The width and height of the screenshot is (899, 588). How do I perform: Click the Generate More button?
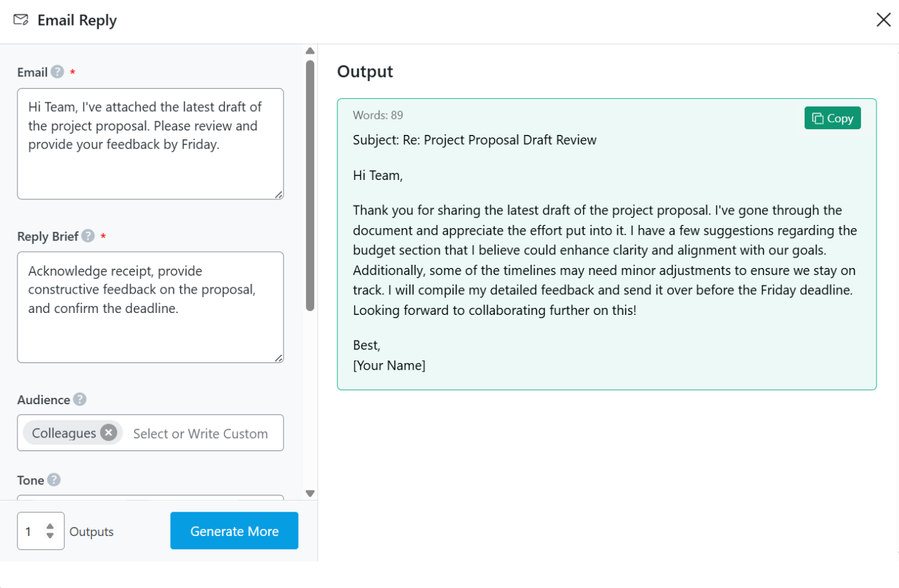click(234, 531)
